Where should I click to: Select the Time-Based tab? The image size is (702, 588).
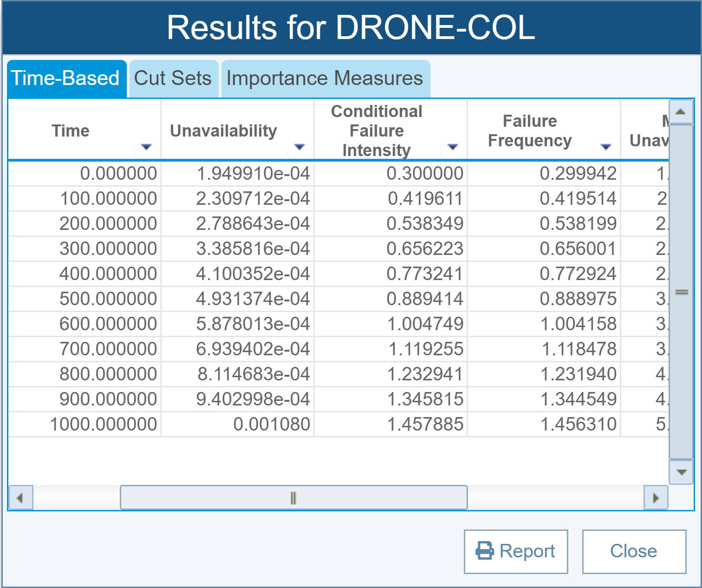click(x=65, y=78)
